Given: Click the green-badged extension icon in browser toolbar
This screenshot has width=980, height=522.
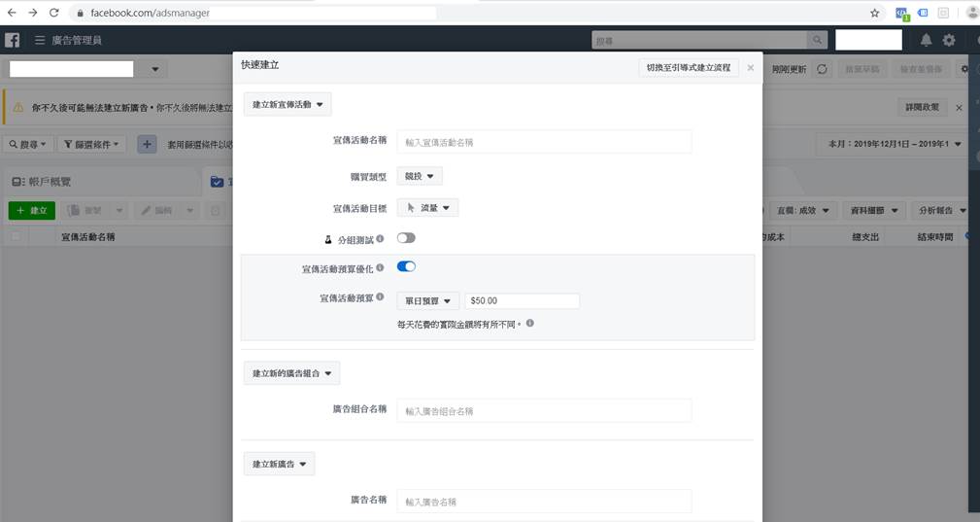Looking at the screenshot, I should (x=902, y=14).
